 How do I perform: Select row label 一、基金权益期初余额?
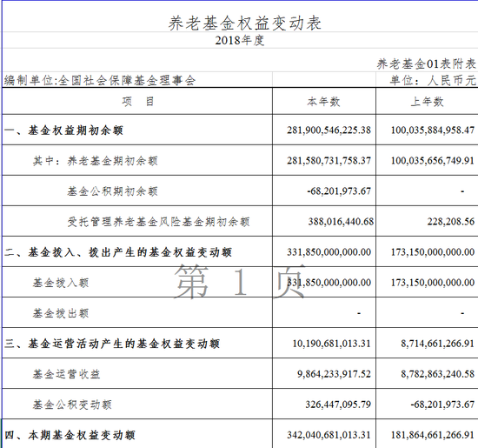pyautogui.click(x=63, y=130)
